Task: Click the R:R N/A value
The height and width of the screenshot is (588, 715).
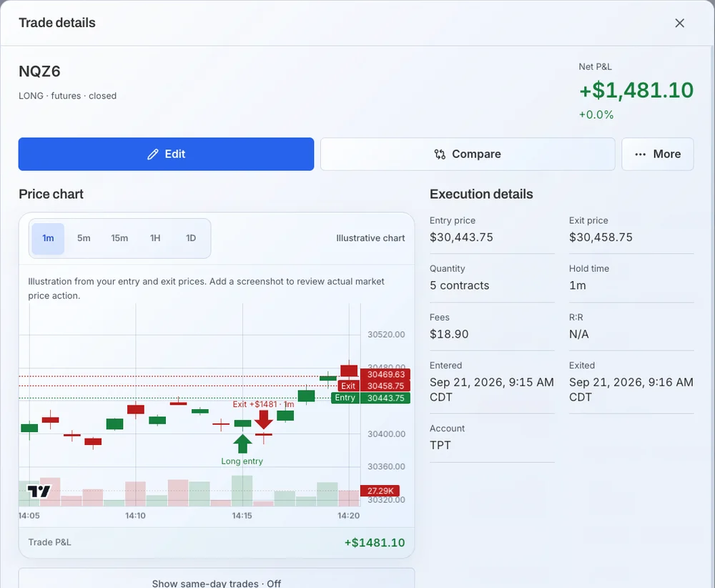Action: click(x=578, y=334)
